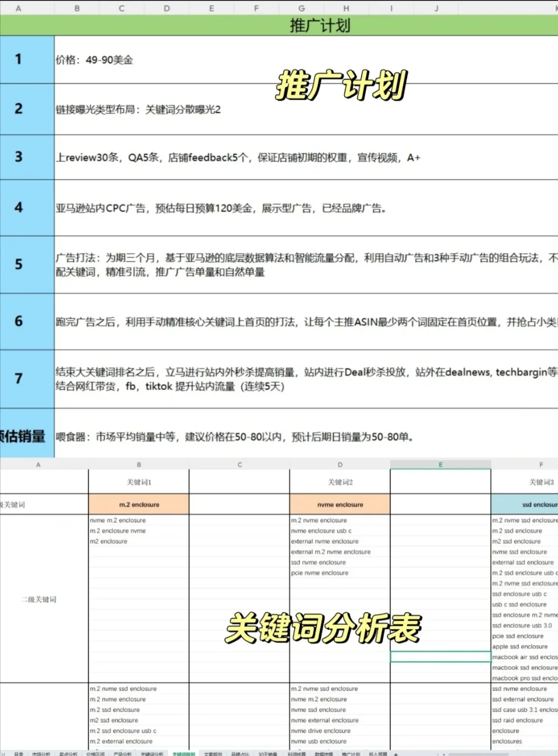Screen dimensions: 558x756
Task: Select the cell beginning with 跑完广告之后
Action: [x=306, y=322]
